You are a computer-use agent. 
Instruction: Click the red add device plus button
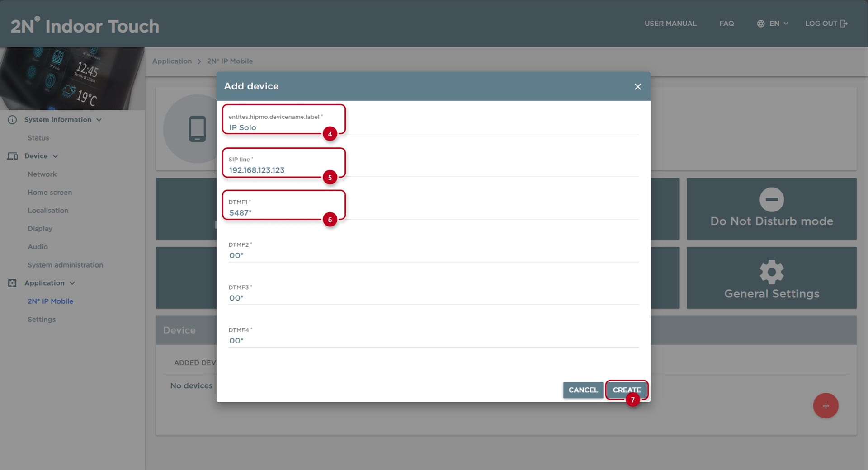click(x=826, y=405)
